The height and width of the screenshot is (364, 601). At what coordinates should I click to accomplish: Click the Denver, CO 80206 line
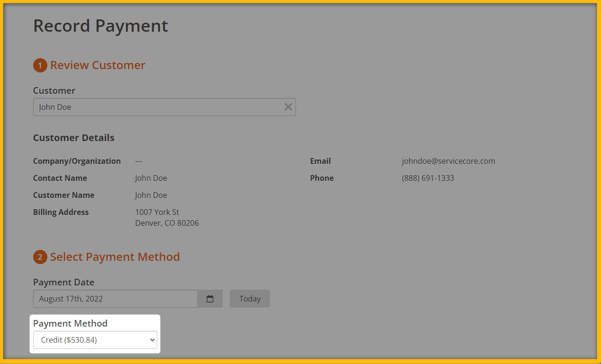pyautogui.click(x=167, y=223)
